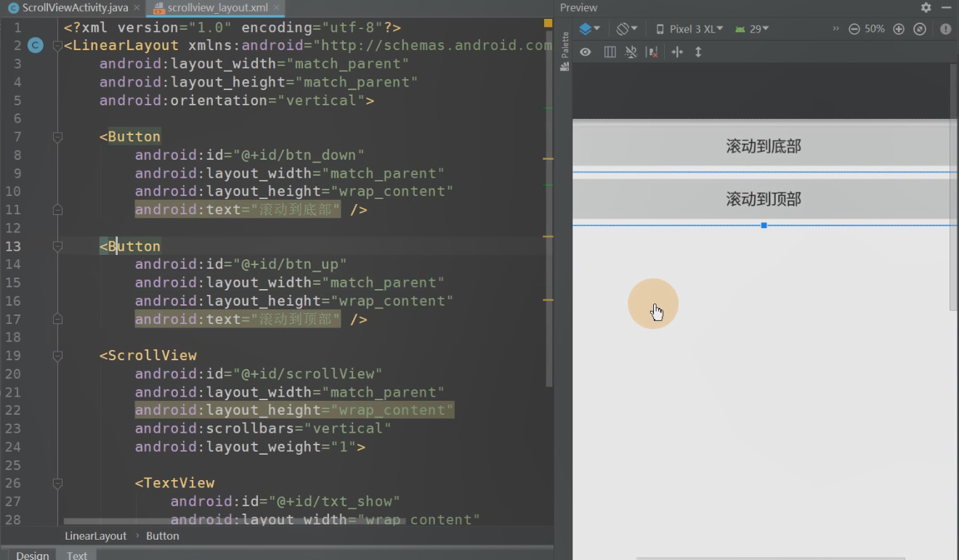Viewport: 959px width, 560px height.
Task: Click the text android:id="@+id/txt_show"
Action: (285, 501)
